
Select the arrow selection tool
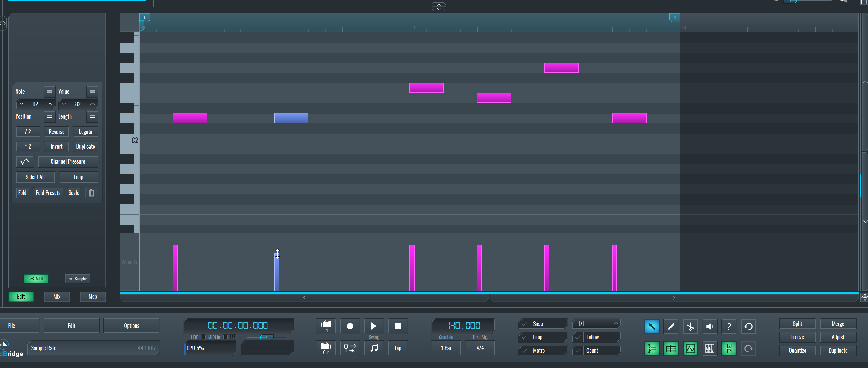(x=651, y=326)
